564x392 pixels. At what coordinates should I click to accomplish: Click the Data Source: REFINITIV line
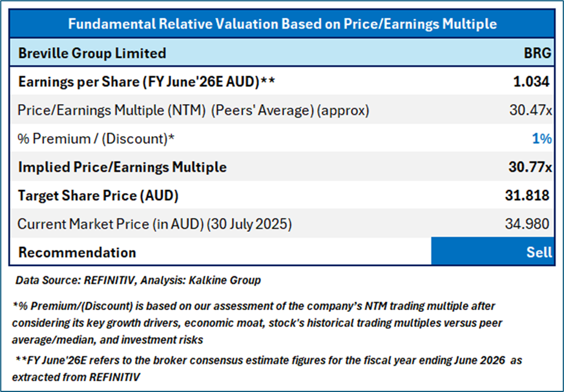(x=138, y=280)
